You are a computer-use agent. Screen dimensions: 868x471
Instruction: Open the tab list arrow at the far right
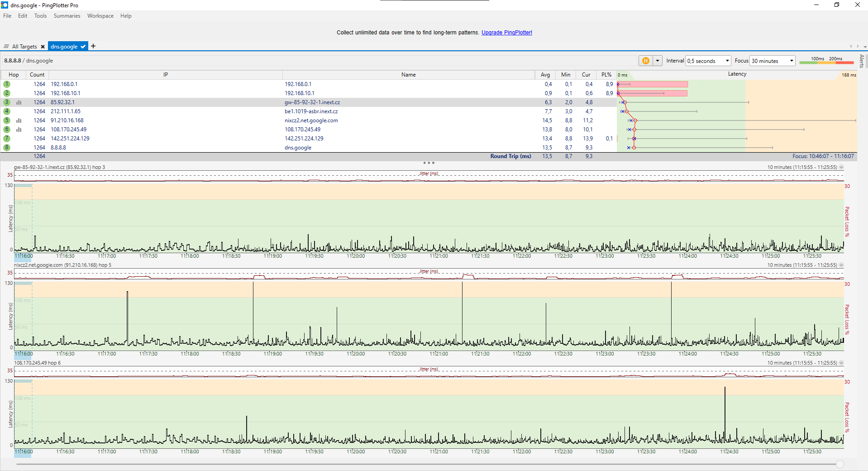pos(865,47)
